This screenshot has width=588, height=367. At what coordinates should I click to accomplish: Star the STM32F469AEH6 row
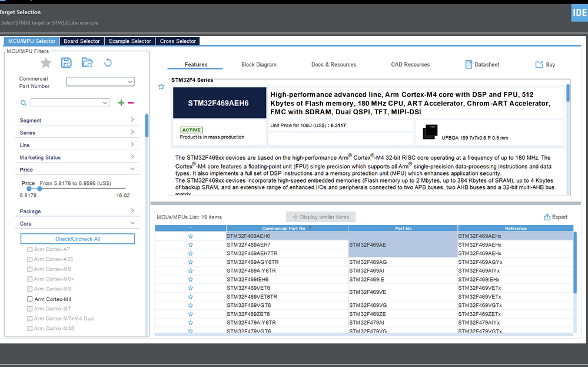pyautogui.click(x=191, y=236)
